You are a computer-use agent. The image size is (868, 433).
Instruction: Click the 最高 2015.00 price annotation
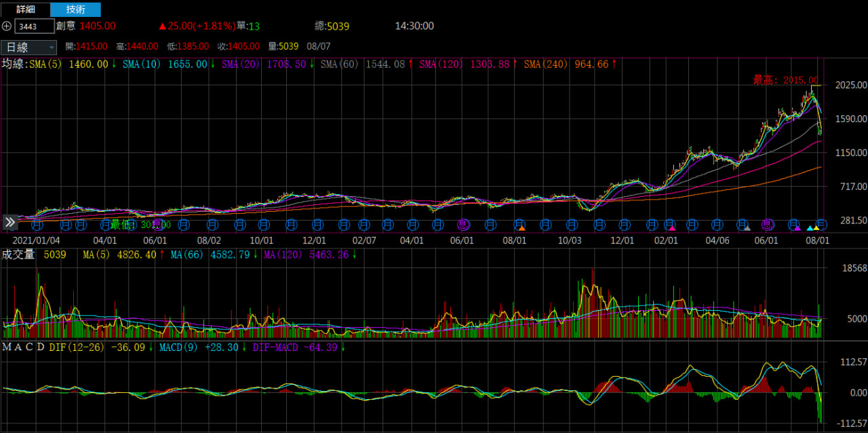point(785,80)
